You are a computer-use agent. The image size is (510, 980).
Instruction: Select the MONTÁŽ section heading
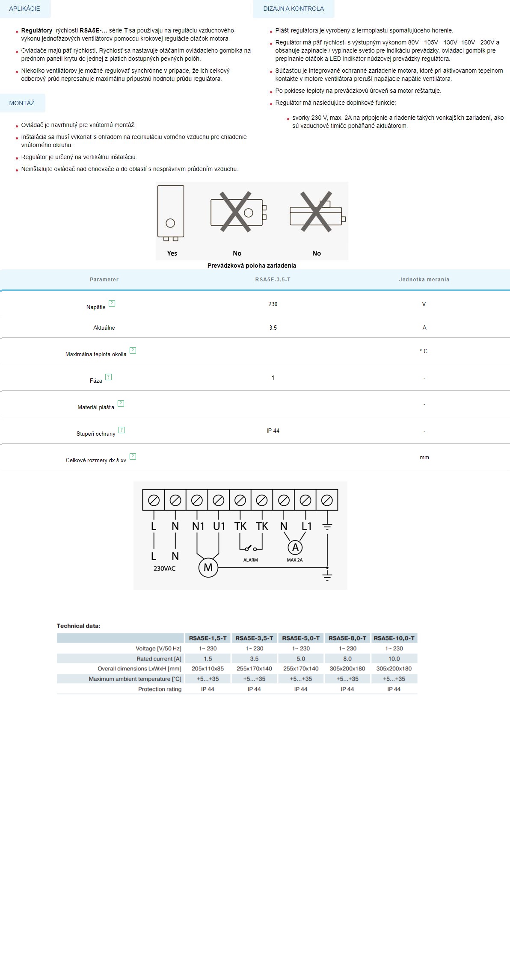(22, 103)
